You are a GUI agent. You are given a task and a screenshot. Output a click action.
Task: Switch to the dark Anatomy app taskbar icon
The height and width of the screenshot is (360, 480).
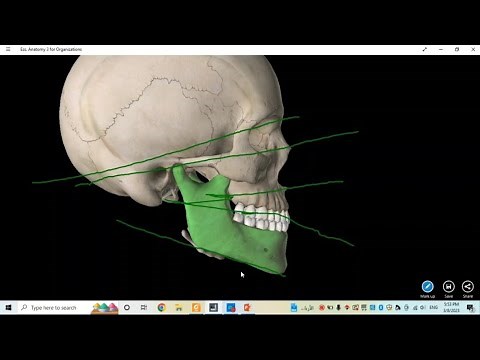[213, 307]
